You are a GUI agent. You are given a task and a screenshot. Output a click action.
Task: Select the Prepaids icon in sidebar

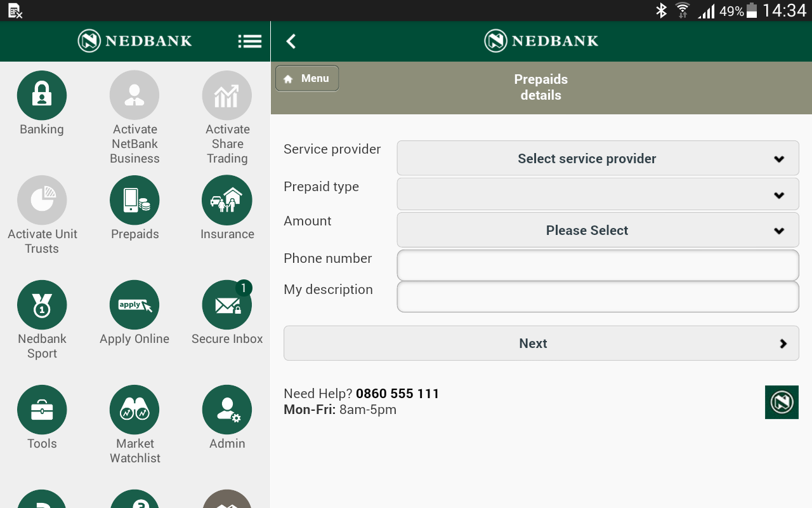tap(134, 200)
